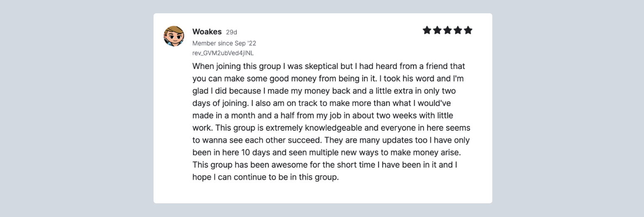Click the second star in the rating
Screen dimensions: 644x217
(x=437, y=30)
